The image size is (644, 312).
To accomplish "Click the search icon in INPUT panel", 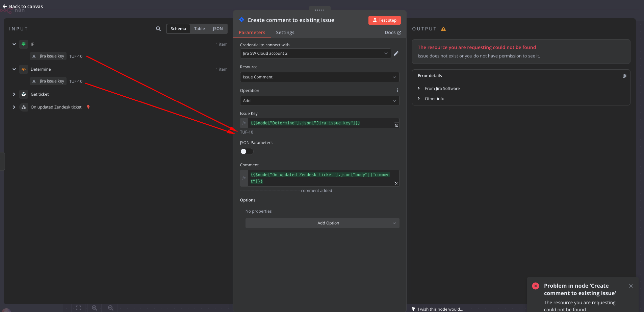I will coord(158,29).
